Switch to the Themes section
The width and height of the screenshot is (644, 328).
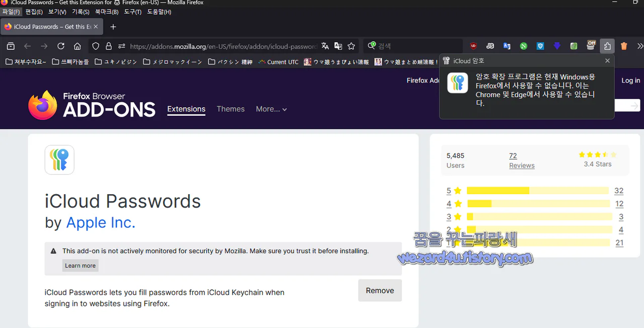(x=230, y=109)
